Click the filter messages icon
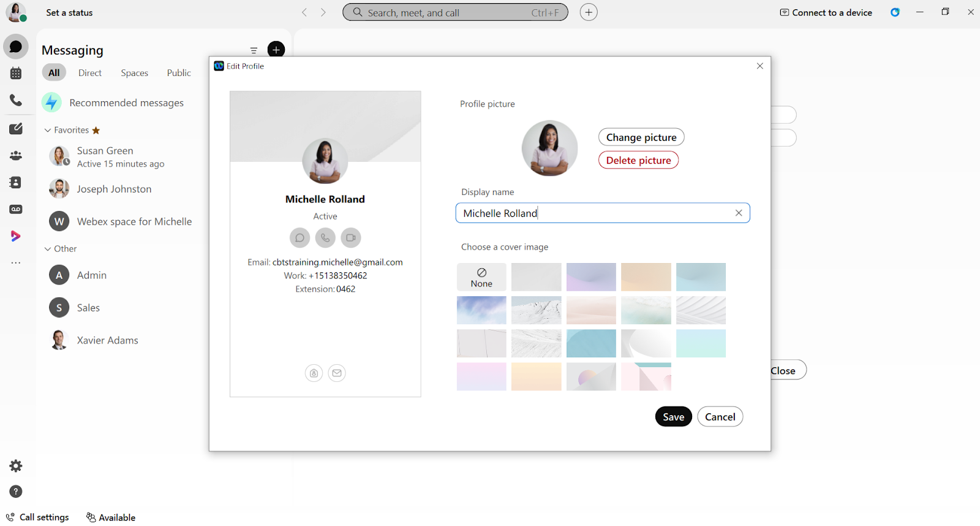Image resolution: width=980 pixels, height=526 pixels. [x=254, y=50]
